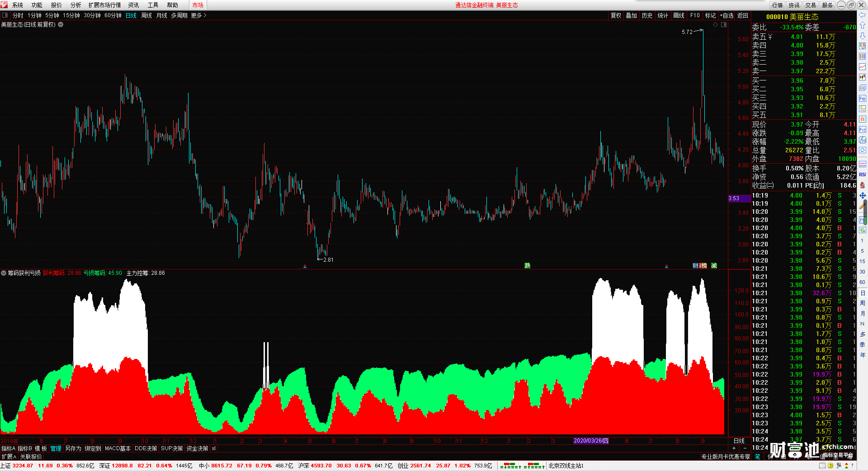The image size is (868, 471).
Task: Click the down arrow icon in right sidebar
Action: point(862,36)
